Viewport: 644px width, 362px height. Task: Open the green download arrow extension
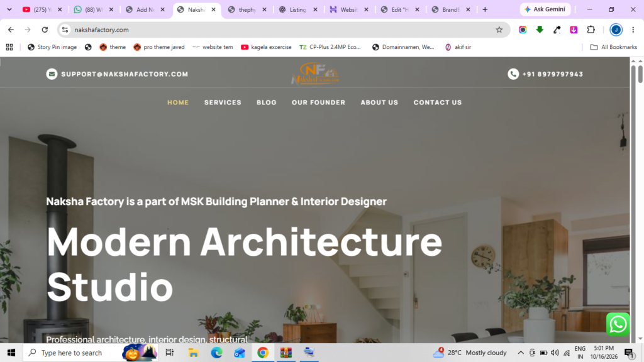point(540,30)
